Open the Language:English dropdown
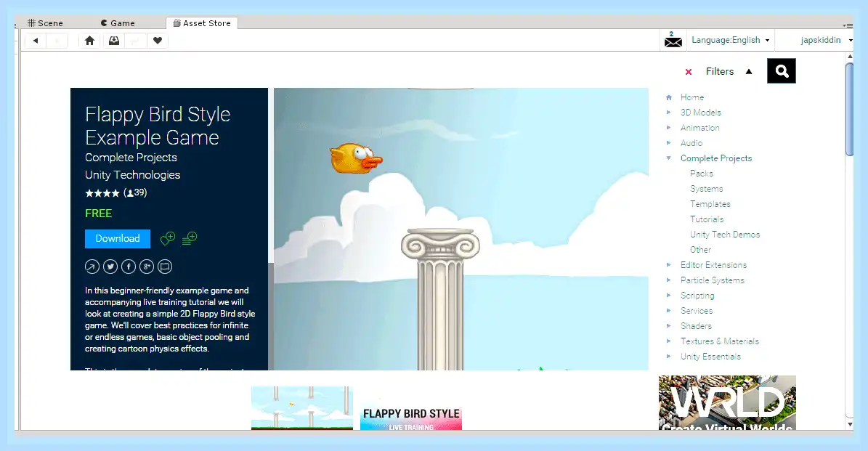This screenshot has width=868, height=451. click(730, 40)
